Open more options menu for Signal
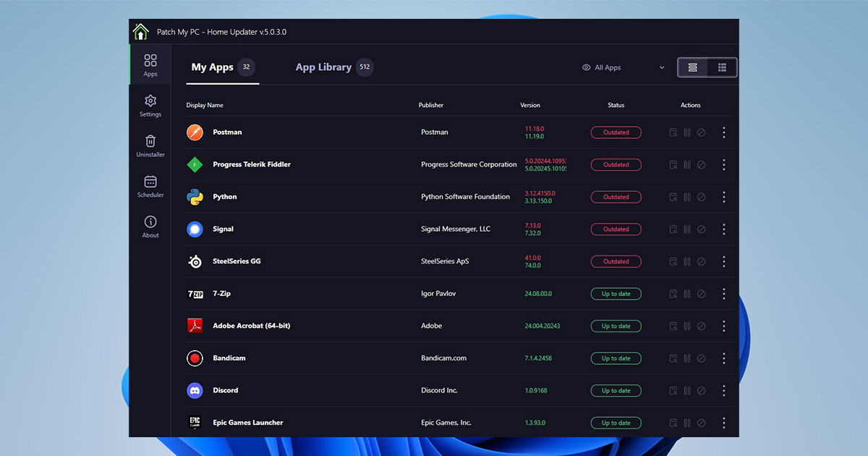The width and height of the screenshot is (868, 456). click(724, 229)
